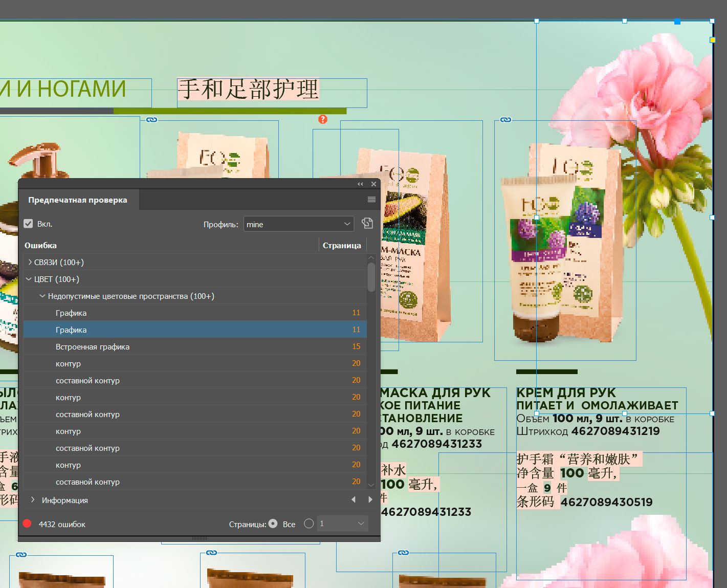Screen dimensions: 727x588
Task: Toggle the Вкл. preflight checkbox
Action: click(x=28, y=224)
